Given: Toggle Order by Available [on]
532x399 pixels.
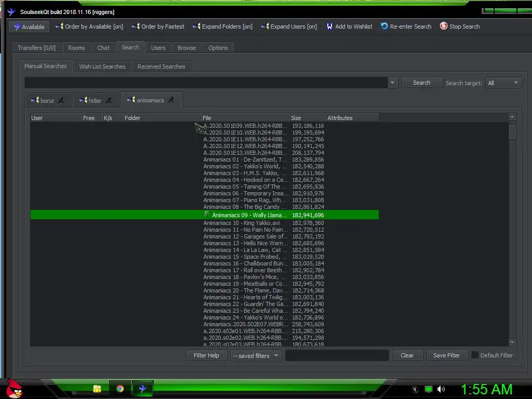Looking at the screenshot, I should point(89,26).
